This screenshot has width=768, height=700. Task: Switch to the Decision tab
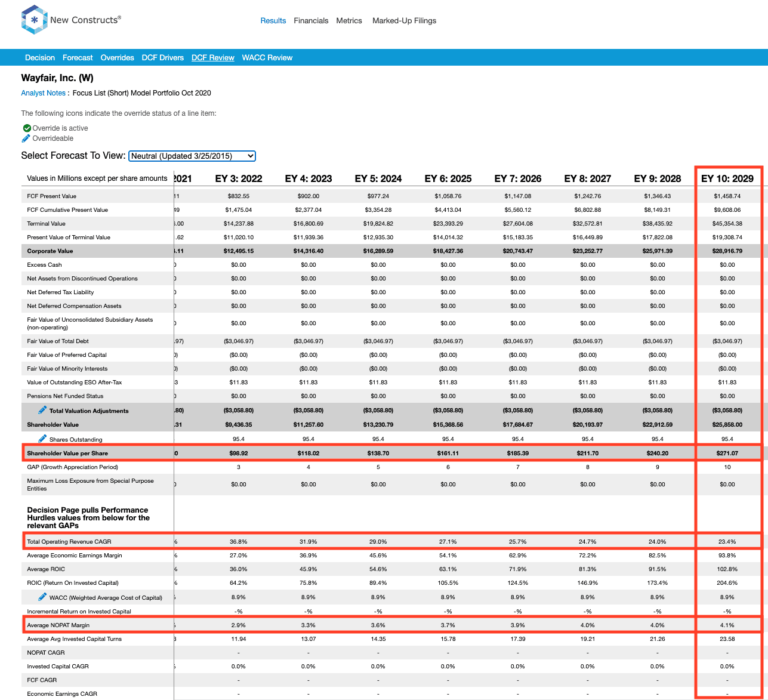tap(40, 58)
